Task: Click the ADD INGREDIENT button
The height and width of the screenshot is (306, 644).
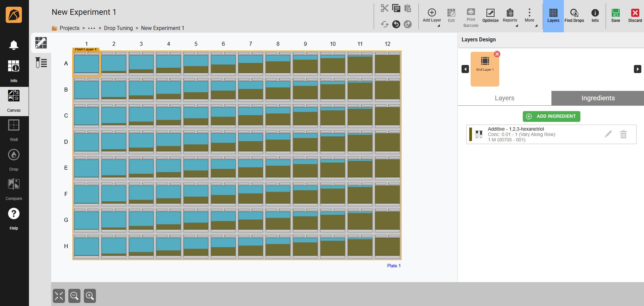Action: [x=551, y=116]
